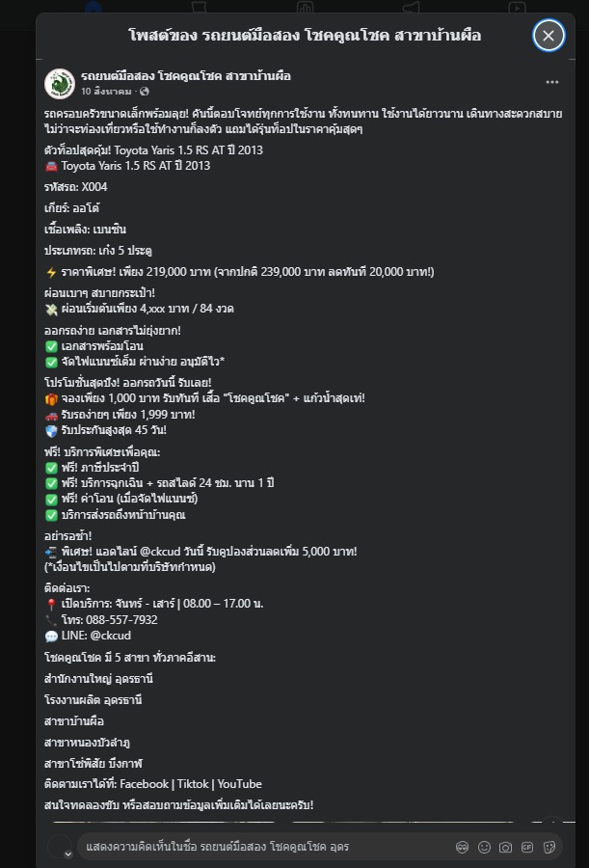This screenshot has width=589, height=868.
Task: Switch commenting identity via avatar dropdown arrow
Action: pos(67,854)
